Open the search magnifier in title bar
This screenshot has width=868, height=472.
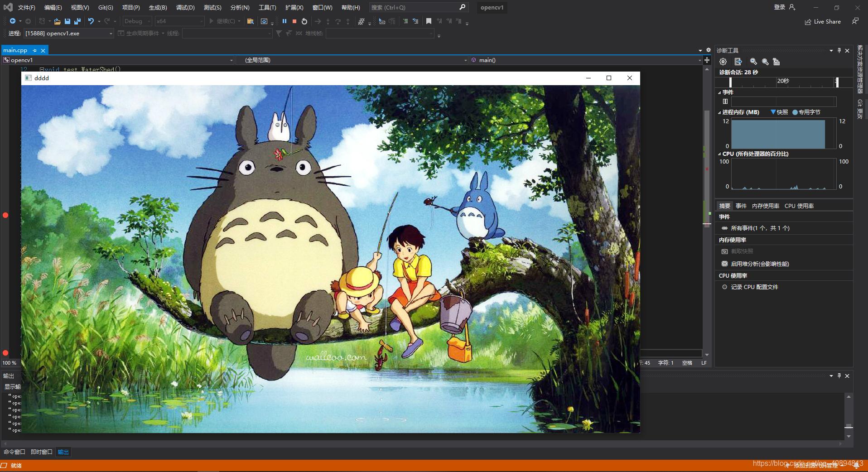click(462, 7)
